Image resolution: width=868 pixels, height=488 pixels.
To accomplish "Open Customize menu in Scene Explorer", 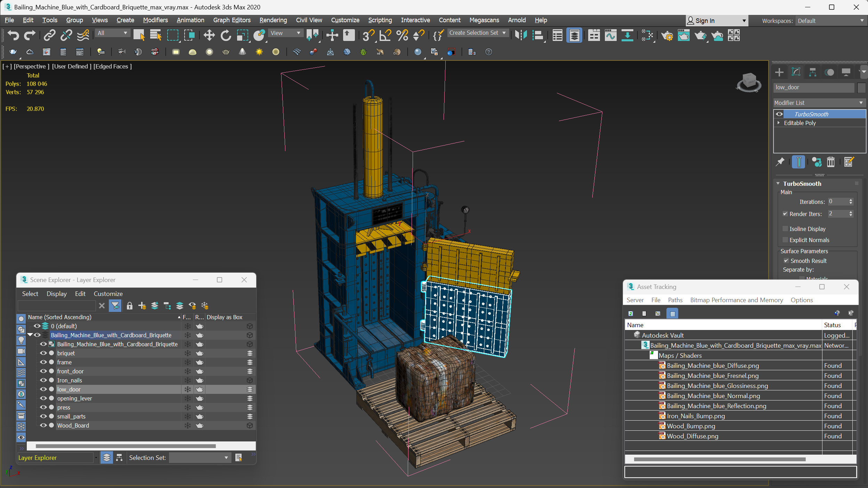I will tap(108, 294).
